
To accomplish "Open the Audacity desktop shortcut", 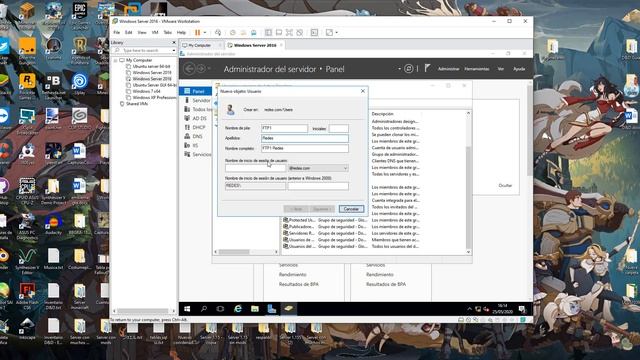I will 53,224.
